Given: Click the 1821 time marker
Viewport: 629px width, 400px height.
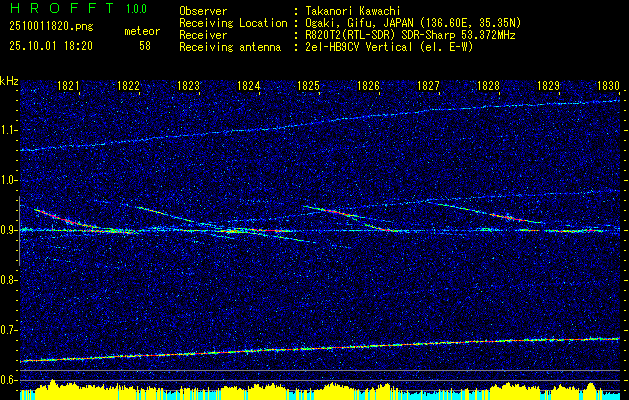Looking at the screenshot, I should coord(69,87).
